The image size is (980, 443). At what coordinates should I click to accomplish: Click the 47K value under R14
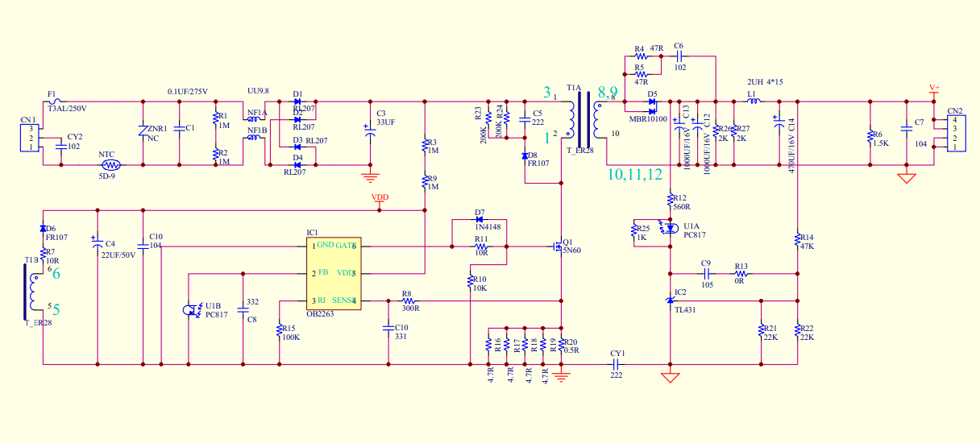[807, 246]
